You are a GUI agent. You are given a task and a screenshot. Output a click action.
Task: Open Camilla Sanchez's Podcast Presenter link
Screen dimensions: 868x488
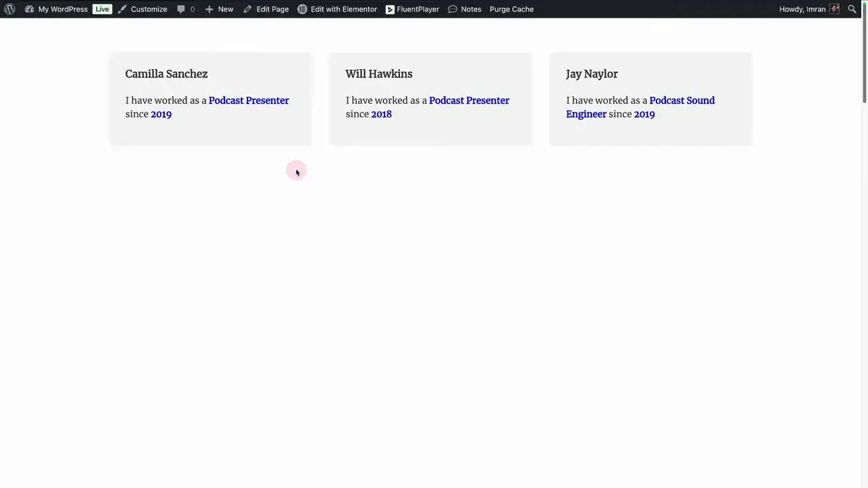click(x=248, y=100)
